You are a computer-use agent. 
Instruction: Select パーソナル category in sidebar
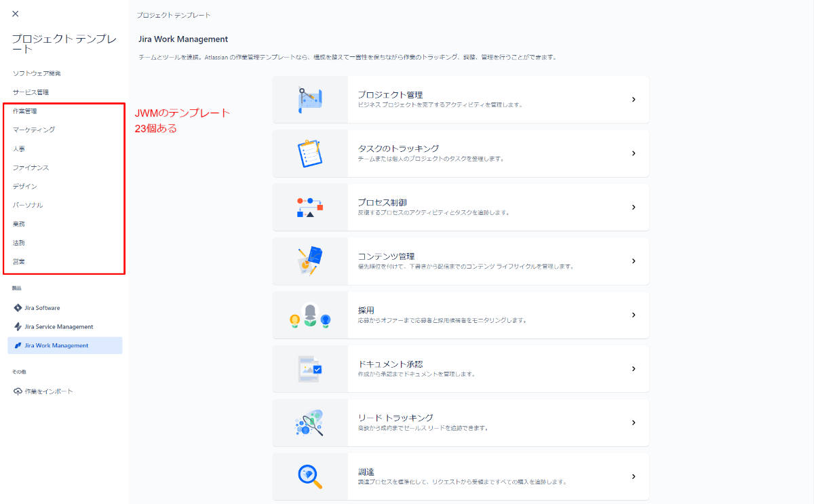[x=28, y=205]
